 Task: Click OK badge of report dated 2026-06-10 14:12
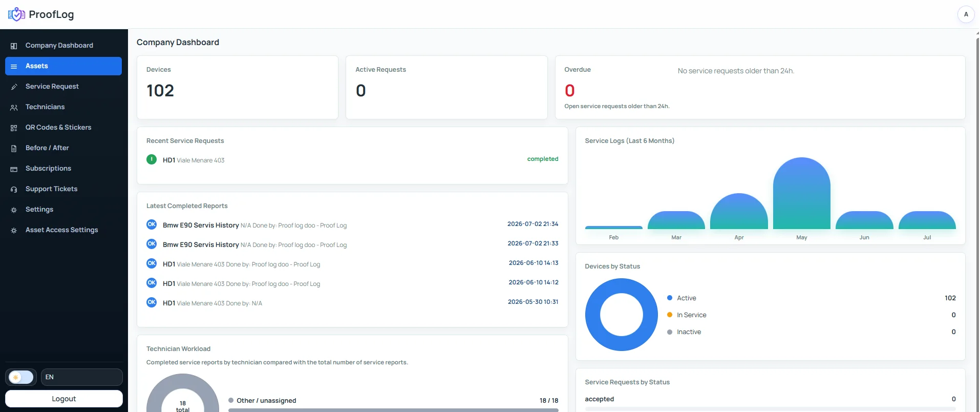[152, 282]
